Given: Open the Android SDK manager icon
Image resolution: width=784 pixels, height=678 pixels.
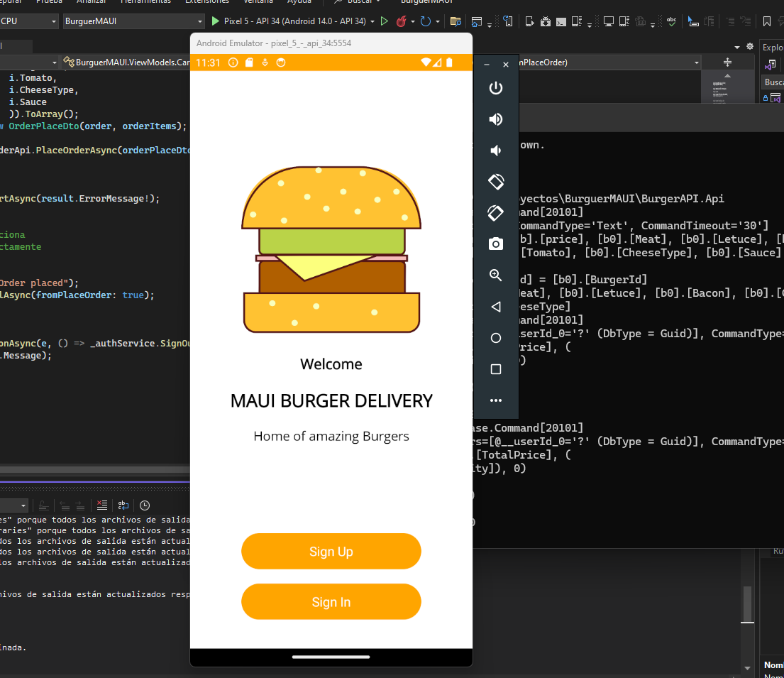Looking at the screenshot, I should [x=546, y=21].
